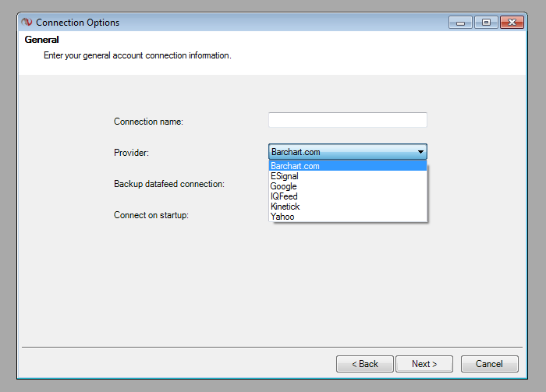Close the Connection Options dialog
The width and height of the screenshot is (546, 392).
pyautogui.click(x=512, y=23)
